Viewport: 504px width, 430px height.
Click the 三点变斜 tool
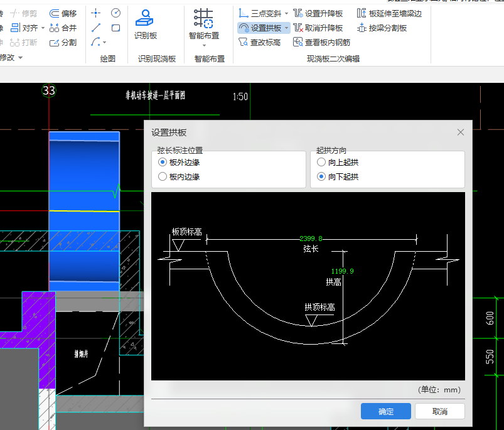pyautogui.click(x=260, y=13)
